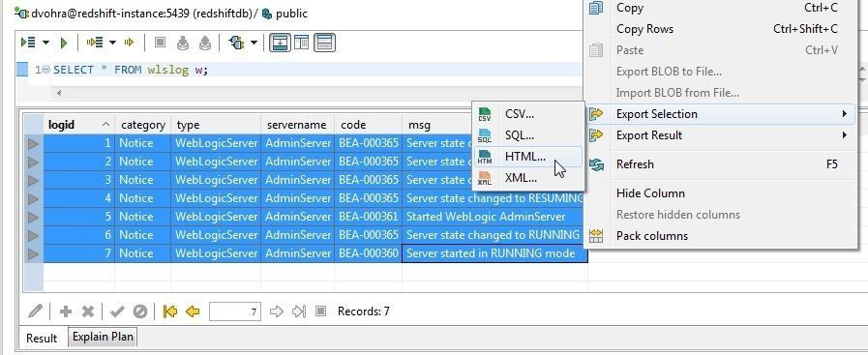Viewport: 868px width, 355px height.
Task: Click the record number field showing 7
Action: click(235, 311)
